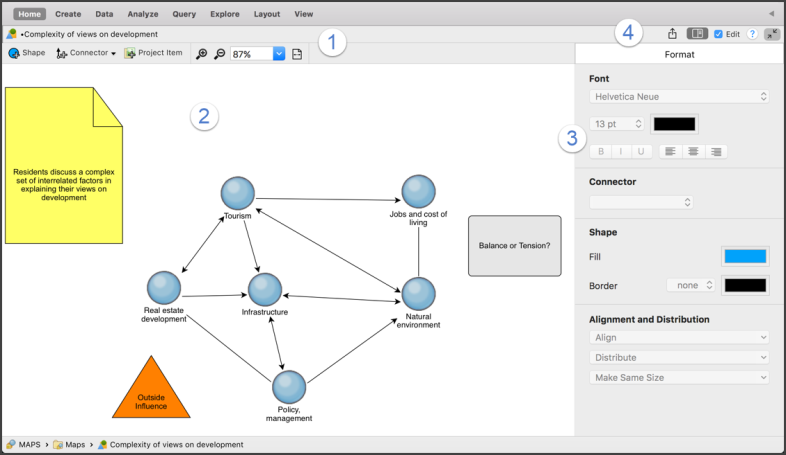Image resolution: width=786 pixels, height=455 pixels.
Task: Collapse the ribbon with the triangle arrow
Action: click(771, 14)
